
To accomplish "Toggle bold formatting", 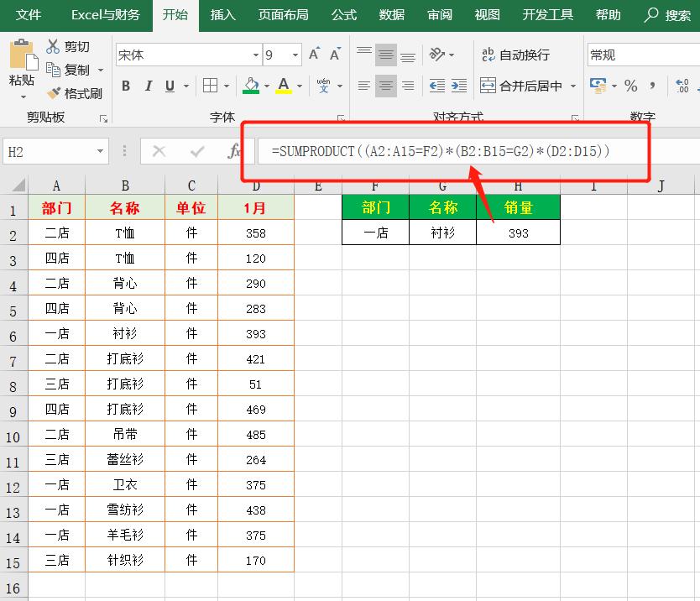I will [x=124, y=86].
